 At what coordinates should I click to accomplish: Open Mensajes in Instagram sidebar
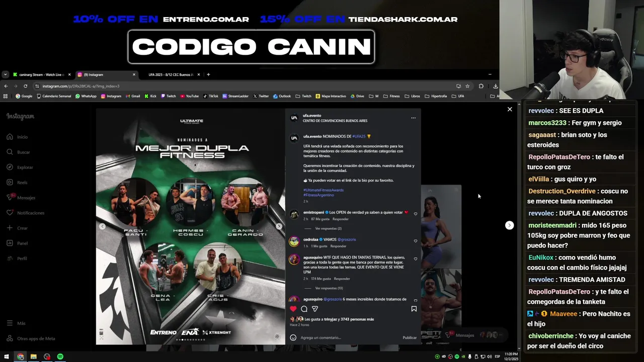click(21, 198)
